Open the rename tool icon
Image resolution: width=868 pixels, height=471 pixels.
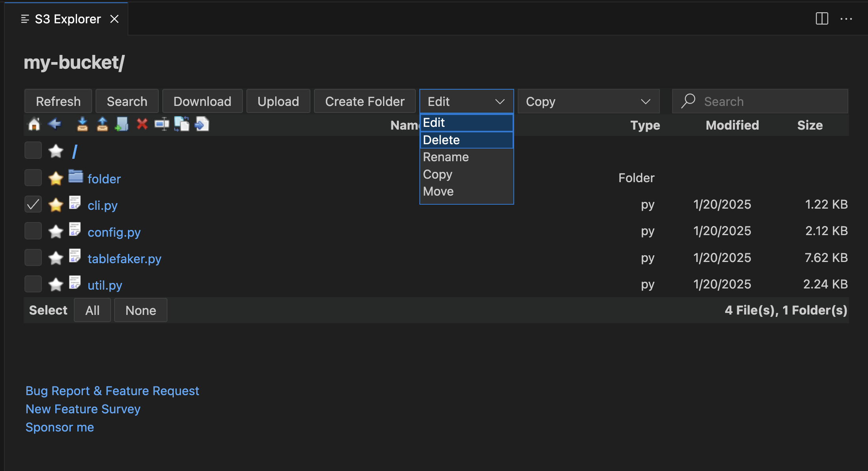tap(162, 124)
